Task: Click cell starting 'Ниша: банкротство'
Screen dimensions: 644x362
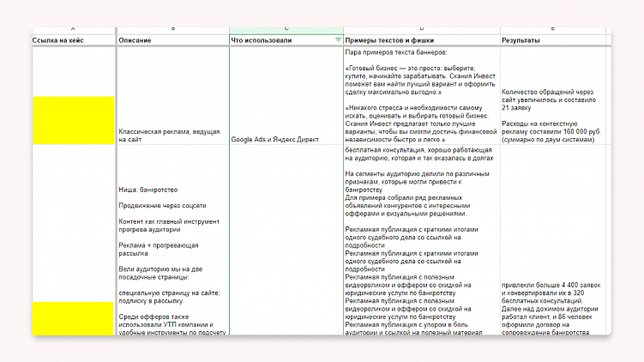Action: (173, 240)
